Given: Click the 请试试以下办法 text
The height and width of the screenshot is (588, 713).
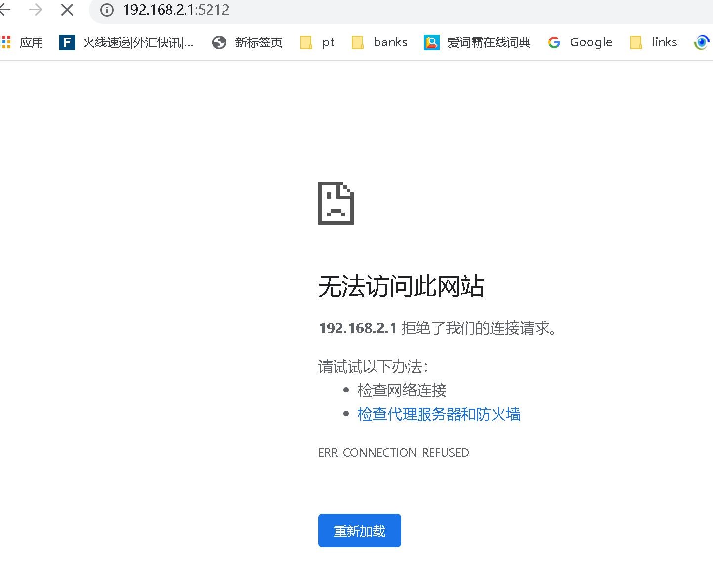Looking at the screenshot, I should coord(374,367).
